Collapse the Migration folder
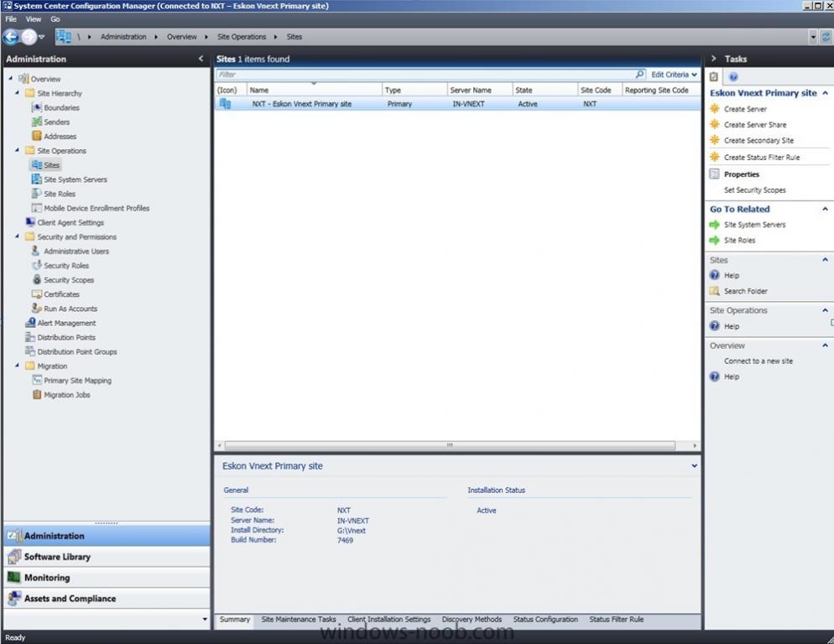The image size is (834, 644). [17, 366]
